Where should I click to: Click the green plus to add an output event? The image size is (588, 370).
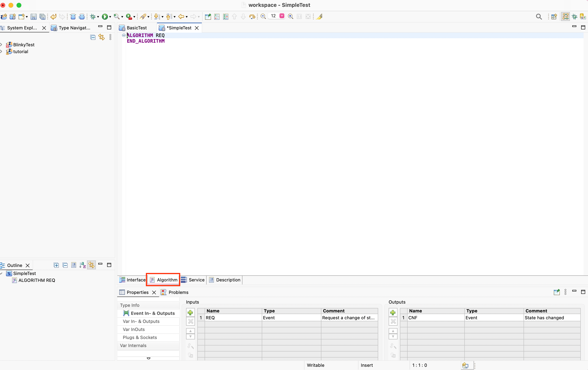coord(393,313)
